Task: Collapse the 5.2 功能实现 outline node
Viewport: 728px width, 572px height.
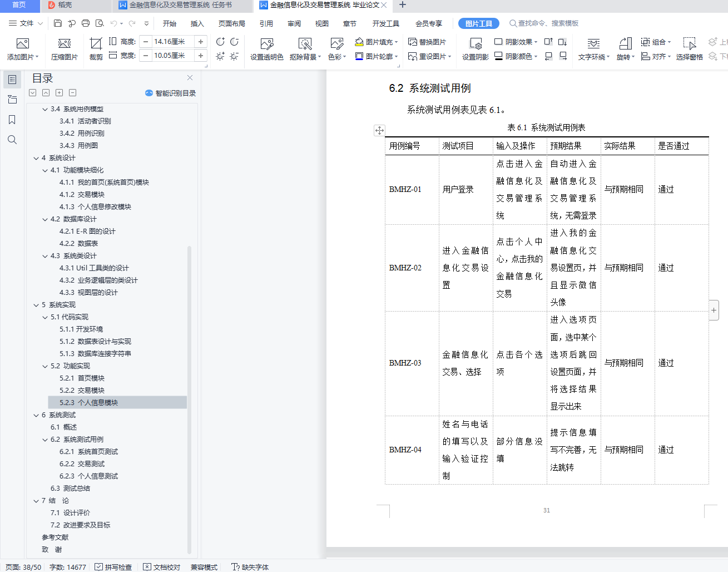Action: pos(45,366)
